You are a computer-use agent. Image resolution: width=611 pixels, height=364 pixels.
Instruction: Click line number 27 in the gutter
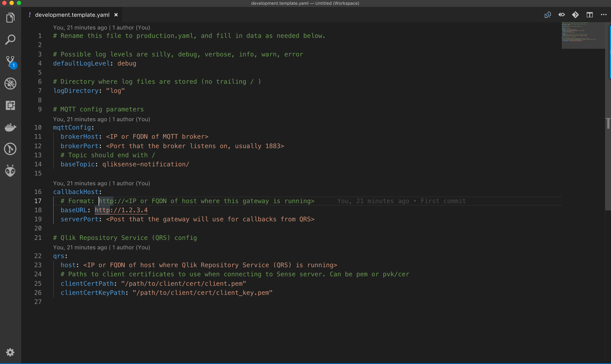[38, 302]
